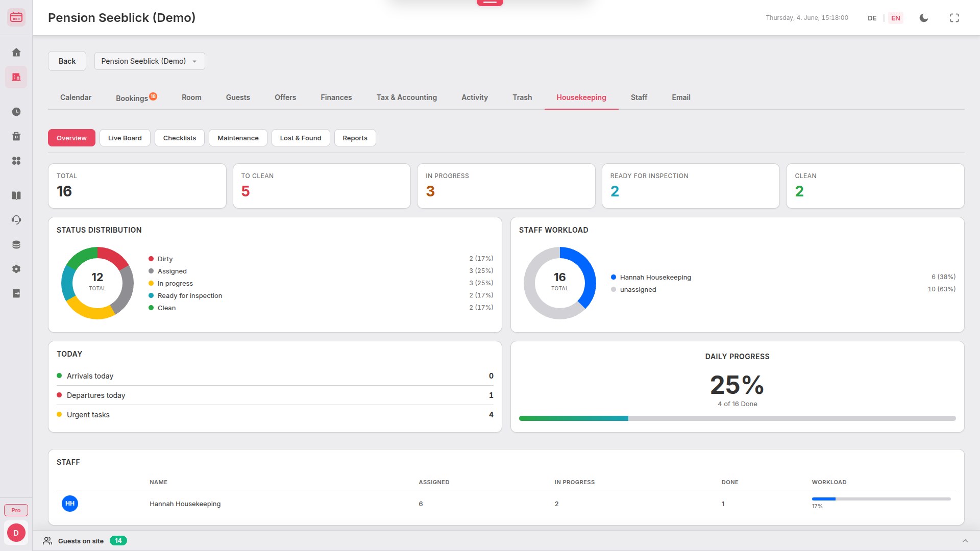980x551 pixels.
Task: Click the logout arrow sidebar icon
Action: (16, 293)
